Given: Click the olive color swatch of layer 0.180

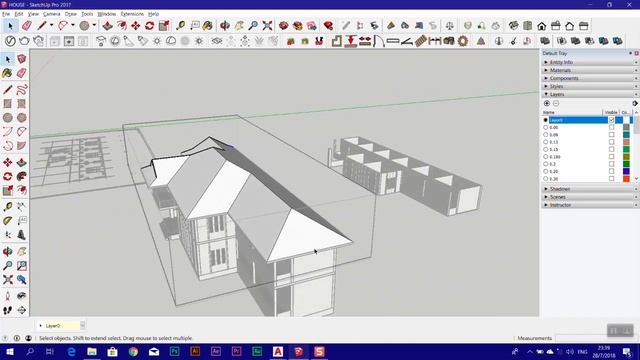Looking at the screenshot, I should (626, 157).
